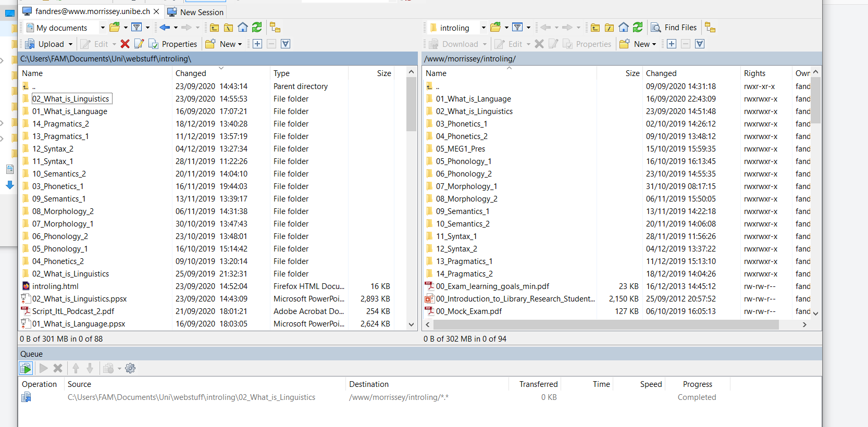
Task: Toggle remote directory tree view
Action: 710,28
